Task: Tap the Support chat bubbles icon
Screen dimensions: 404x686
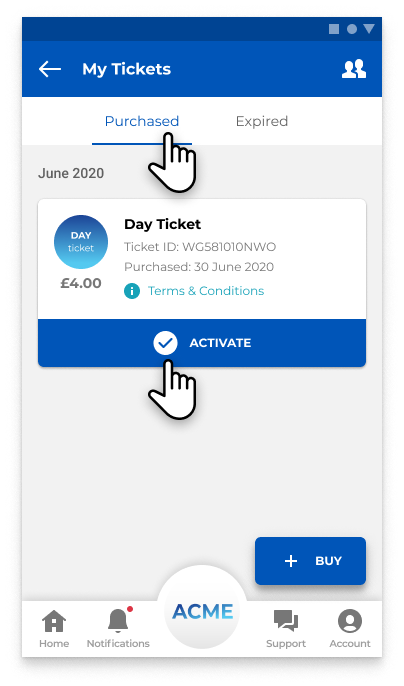Action: (x=286, y=621)
